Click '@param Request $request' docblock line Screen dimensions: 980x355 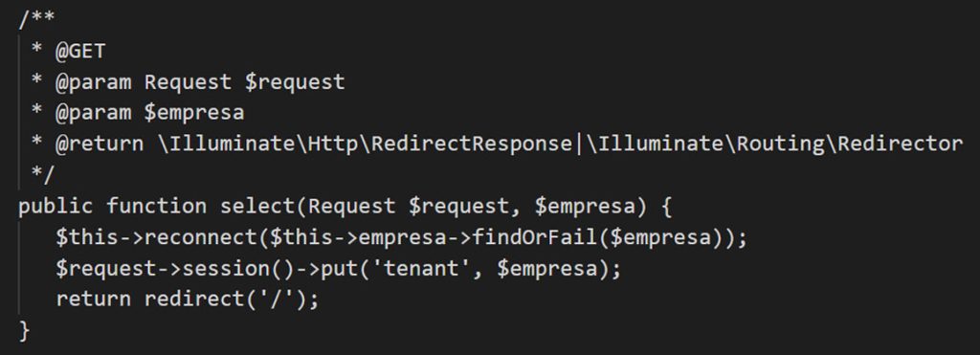click(200, 82)
